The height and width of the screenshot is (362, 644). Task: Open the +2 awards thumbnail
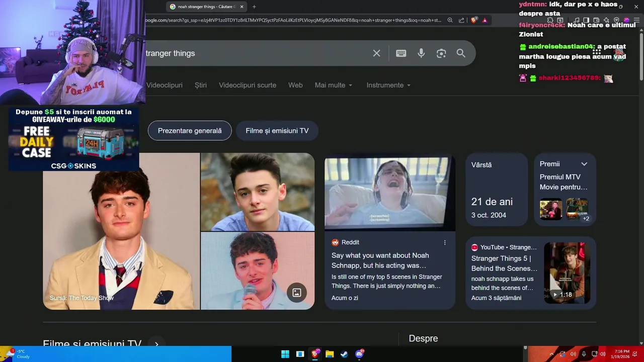(x=577, y=210)
